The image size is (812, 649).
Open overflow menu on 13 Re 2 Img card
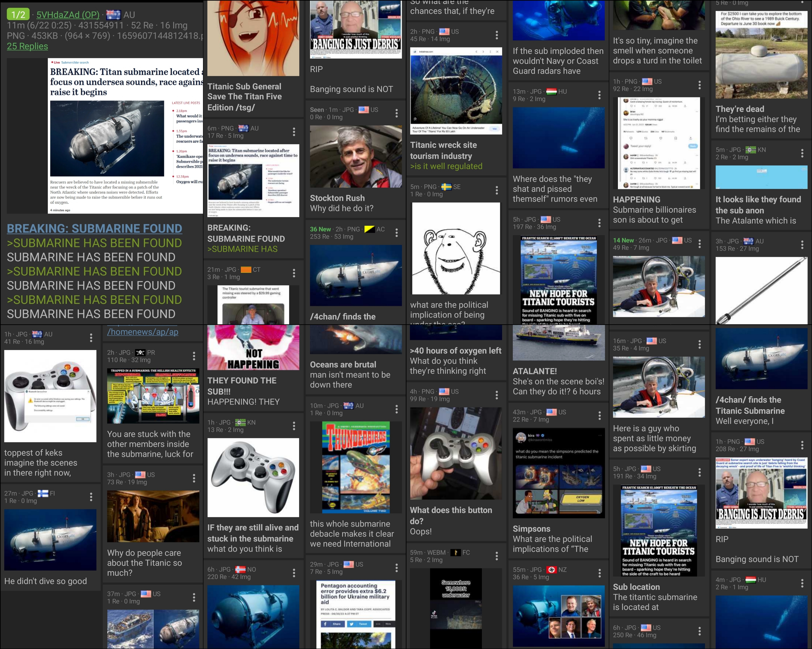click(x=294, y=426)
